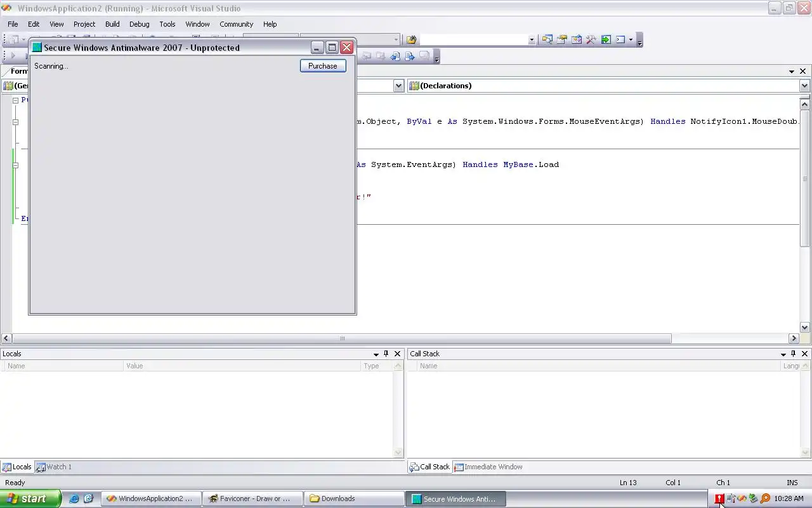Click the empty Find combo box field
Screen dimensions: 812x508
[x=473, y=39]
